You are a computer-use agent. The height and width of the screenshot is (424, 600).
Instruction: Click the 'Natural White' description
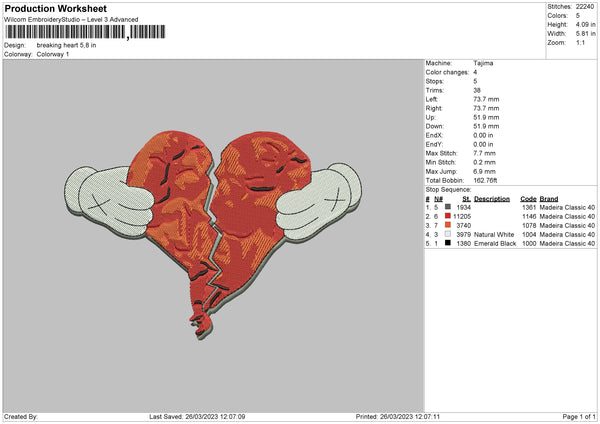pos(494,234)
